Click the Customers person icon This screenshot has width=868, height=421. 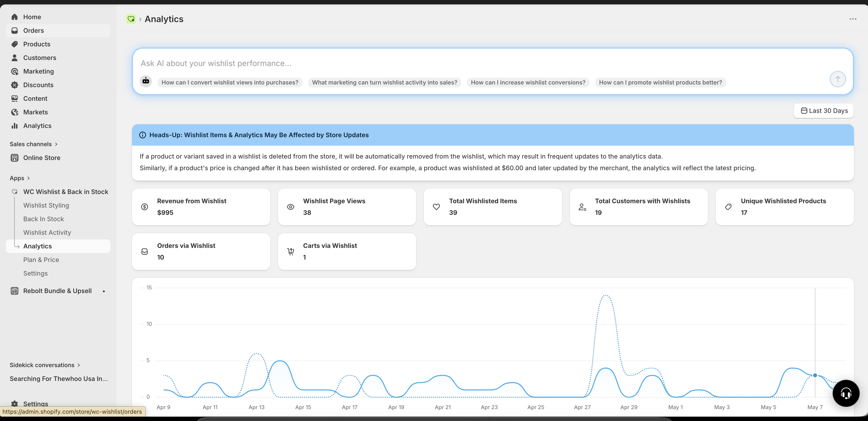point(15,58)
